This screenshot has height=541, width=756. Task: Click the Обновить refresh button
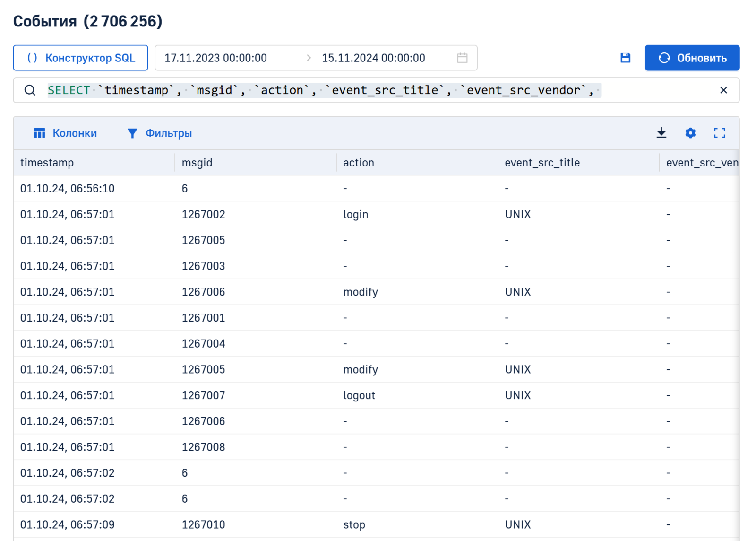692,58
